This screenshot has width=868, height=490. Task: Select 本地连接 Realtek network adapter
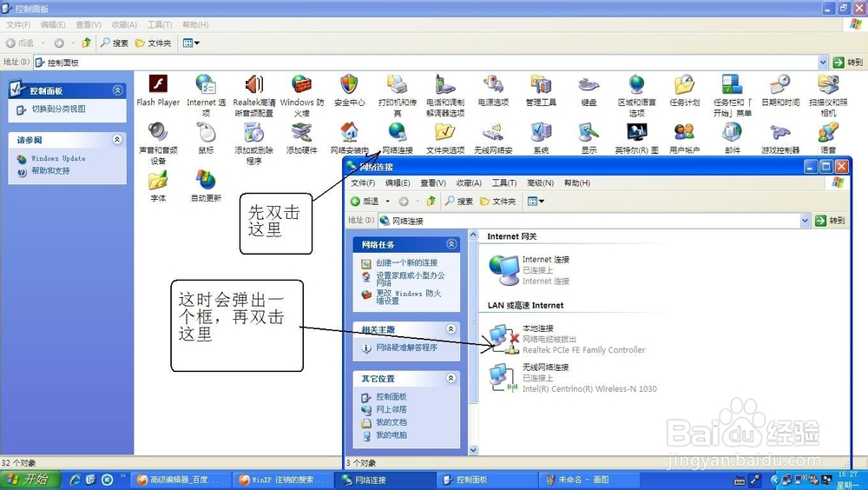pos(567,339)
